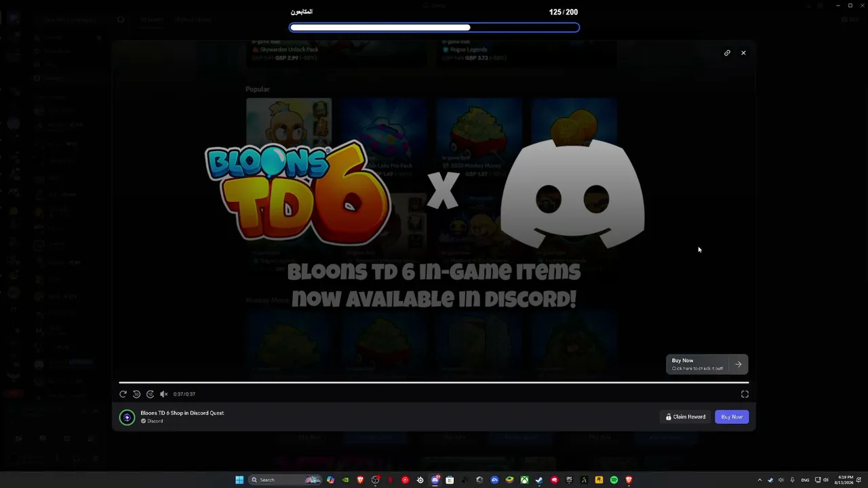Close the quest video overlay
Viewport: 868px width, 488px height.
(743, 53)
